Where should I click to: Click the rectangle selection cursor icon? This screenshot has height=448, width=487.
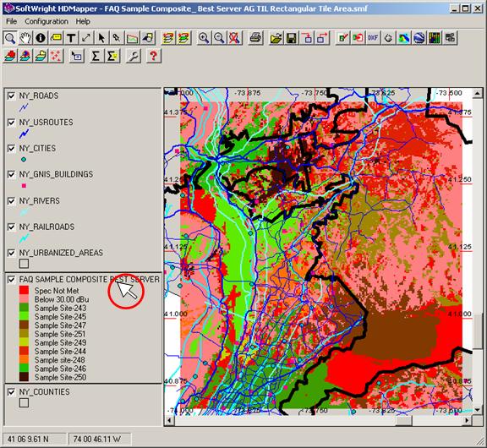(x=76, y=56)
